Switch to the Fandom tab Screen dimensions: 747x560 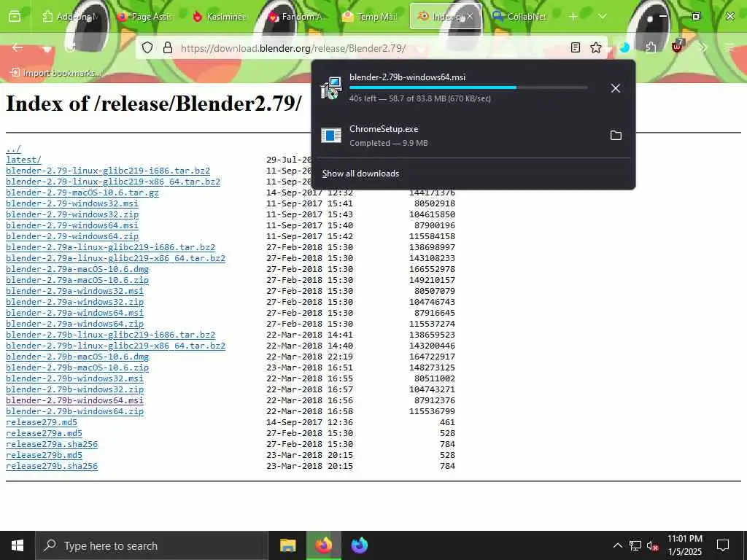(x=295, y=17)
